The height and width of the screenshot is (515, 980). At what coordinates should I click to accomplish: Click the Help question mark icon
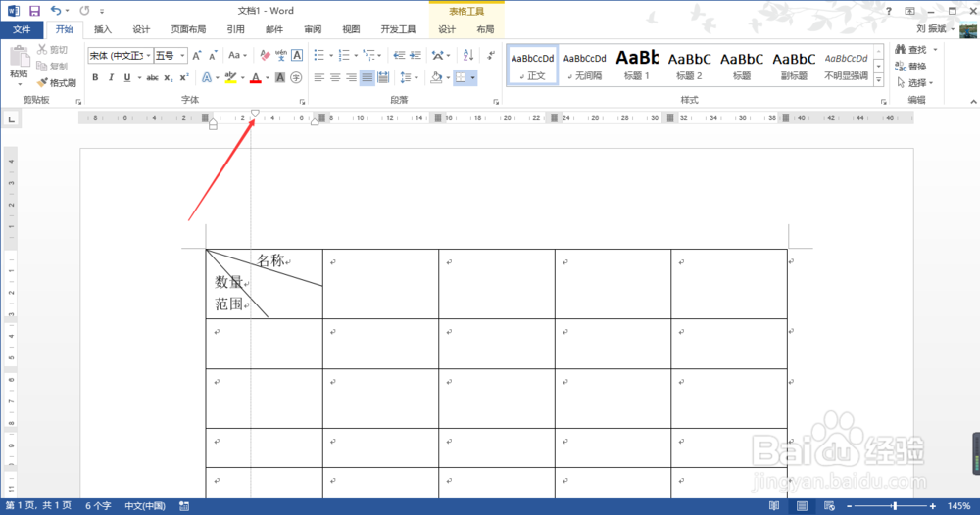pyautogui.click(x=889, y=11)
